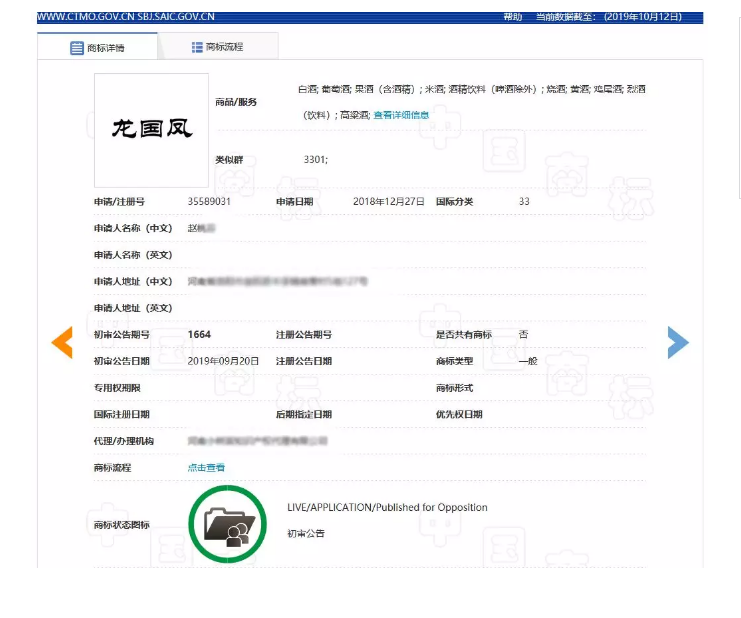The image size is (741, 618).
Task: Click the 申请/注册号 field label
Action: point(119,202)
